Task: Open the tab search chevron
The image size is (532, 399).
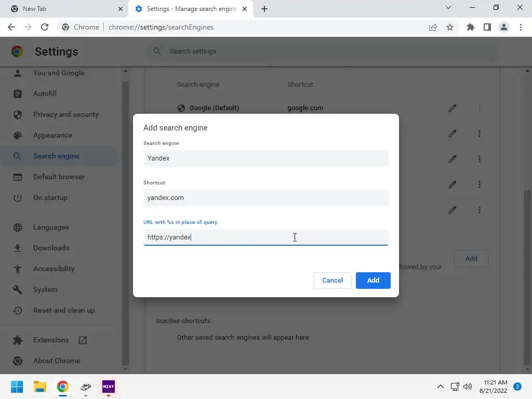Action: [x=448, y=7]
